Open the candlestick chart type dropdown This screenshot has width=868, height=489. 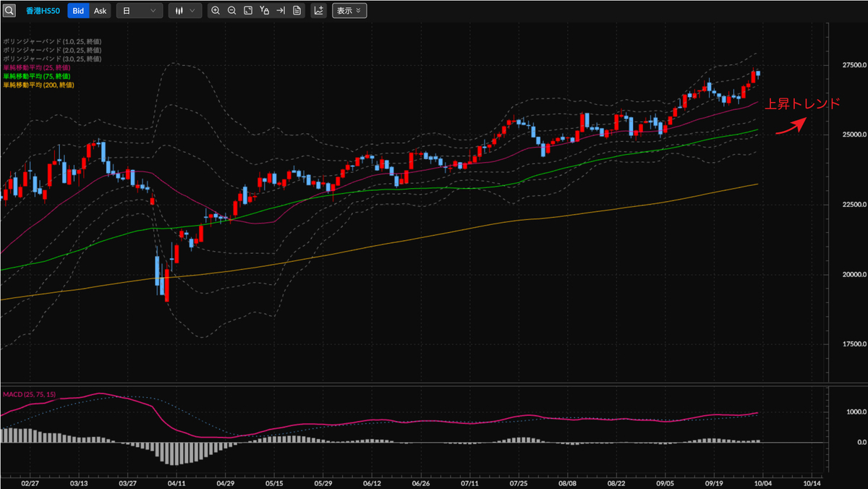tap(185, 11)
